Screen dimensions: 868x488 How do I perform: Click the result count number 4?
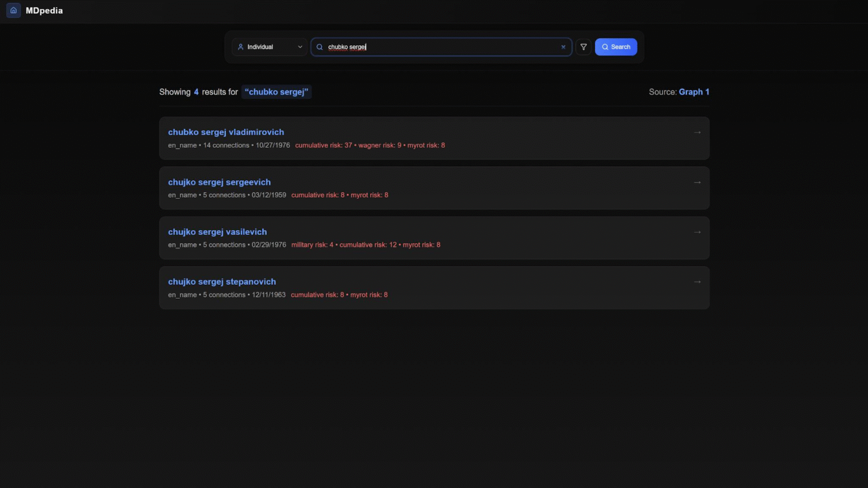pyautogui.click(x=196, y=92)
